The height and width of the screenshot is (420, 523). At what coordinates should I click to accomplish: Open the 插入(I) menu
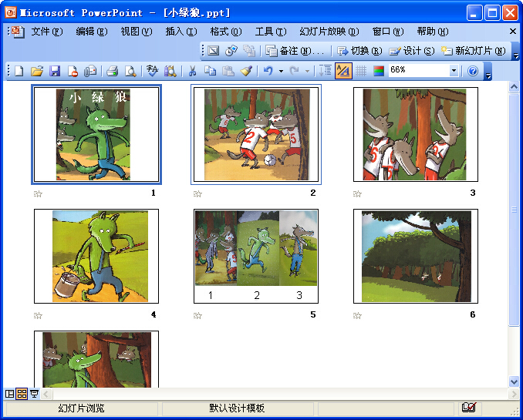(181, 32)
